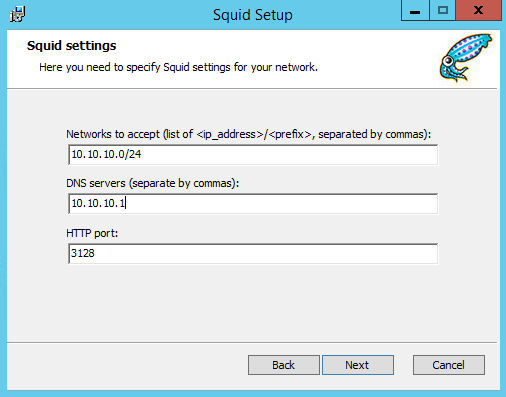Screen dimensions: 506x397
Task: Close the Squid Setup dialog with the X
Action: click(478, 11)
